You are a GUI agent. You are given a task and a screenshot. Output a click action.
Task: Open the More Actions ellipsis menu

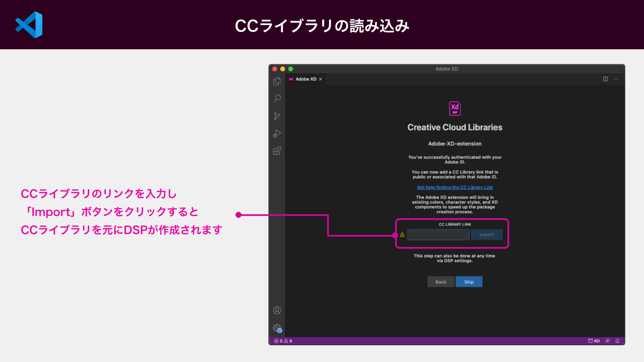pos(616,79)
